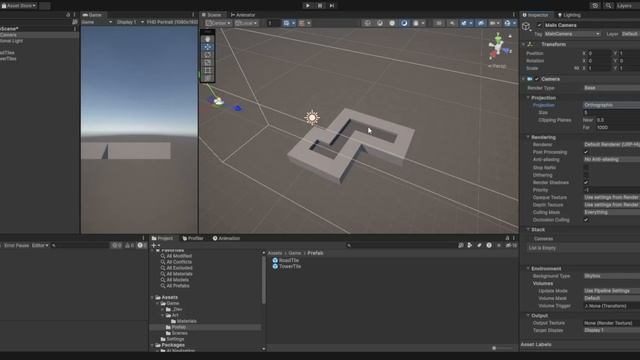Open the Center pivot mode dropdown
The image size is (640, 360).
pyautogui.click(x=218, y=23)
